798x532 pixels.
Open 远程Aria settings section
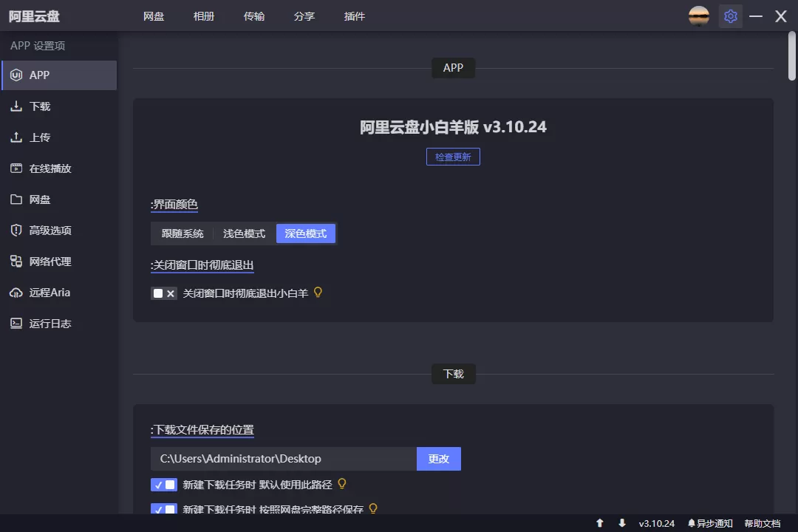[50, 292]
